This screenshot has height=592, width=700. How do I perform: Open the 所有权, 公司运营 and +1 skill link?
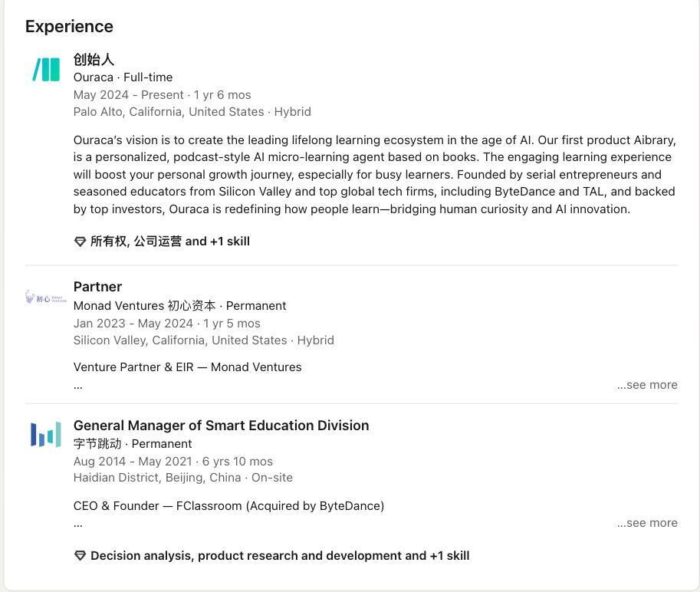pyautogui.click(x=169, y=242)
